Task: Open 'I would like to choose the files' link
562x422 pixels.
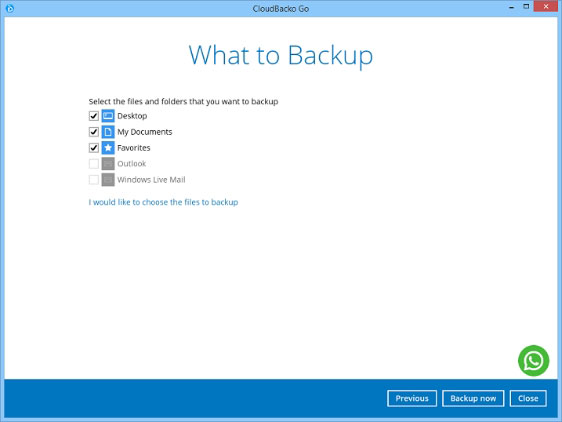Action: pyautogui.click(x=163, y=202)
